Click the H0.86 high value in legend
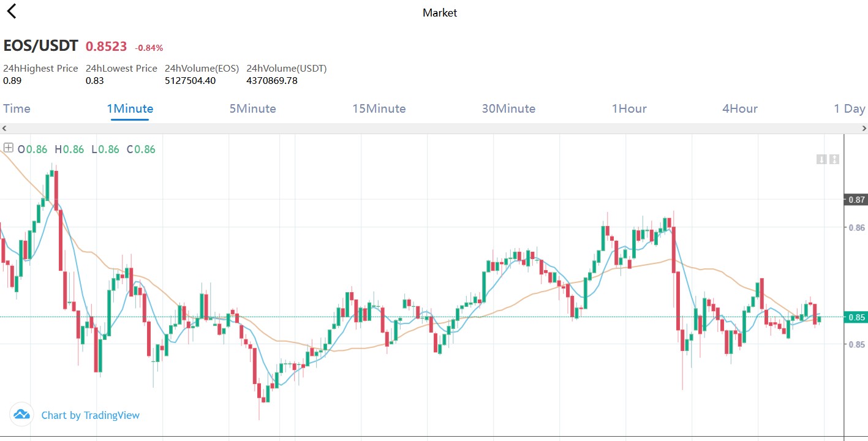Image resolution: width=868 pixels, height=441 pixels. click(x=69, y=149)
